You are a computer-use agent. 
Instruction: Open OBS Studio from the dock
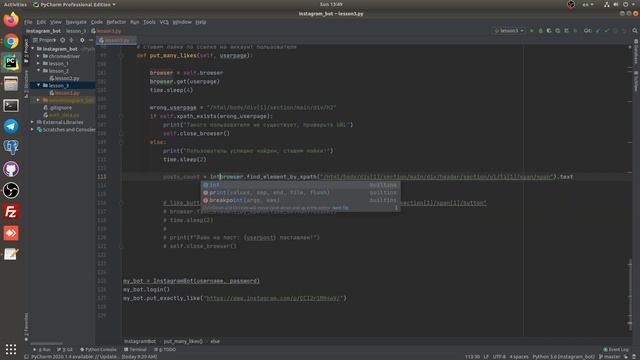11,190
